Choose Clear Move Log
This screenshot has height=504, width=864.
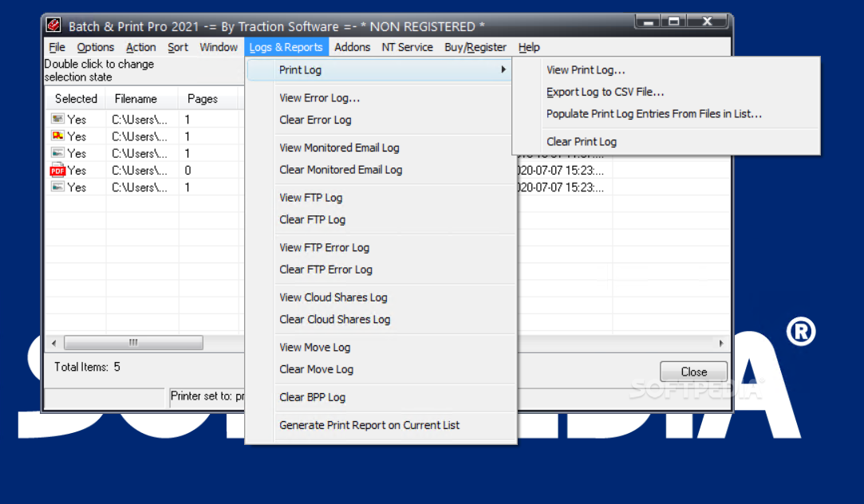316,369
